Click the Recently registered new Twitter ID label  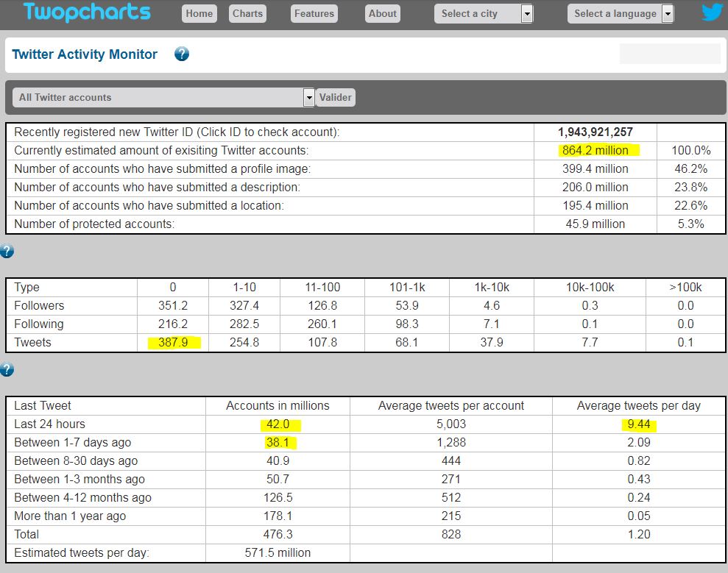[x=177, y=132]
